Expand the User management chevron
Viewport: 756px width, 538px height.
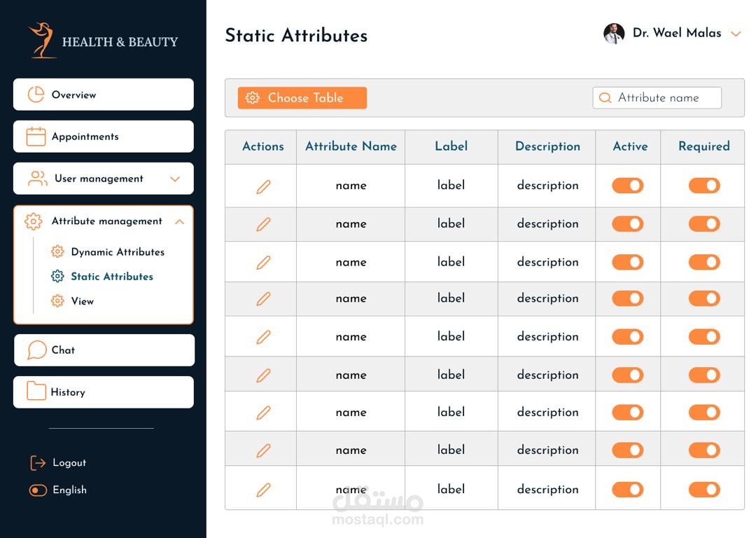175,179
